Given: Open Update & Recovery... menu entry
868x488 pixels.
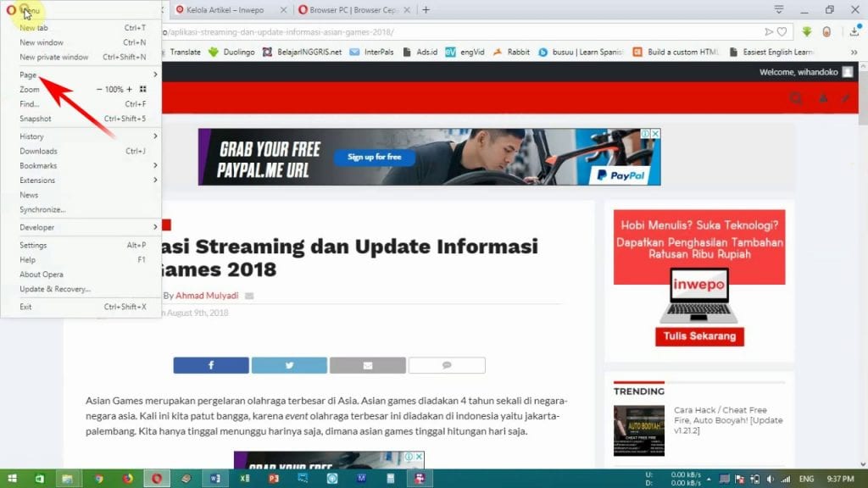Looking at the screenshot, I should coord(82,289).
